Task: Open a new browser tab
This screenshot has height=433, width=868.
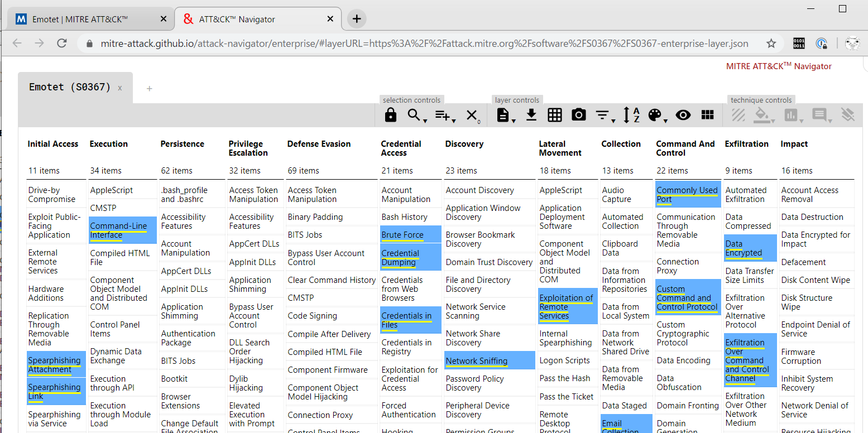Action: [357, 19]
